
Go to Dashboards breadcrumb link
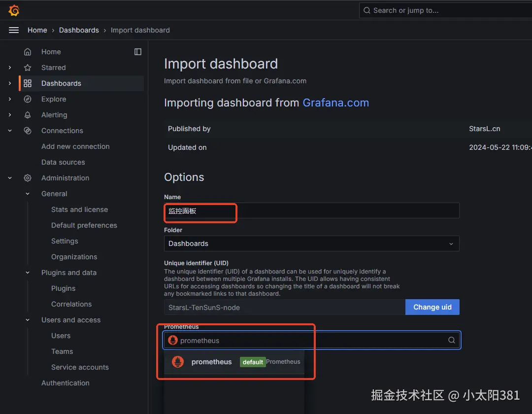click(x=79, y=30)
